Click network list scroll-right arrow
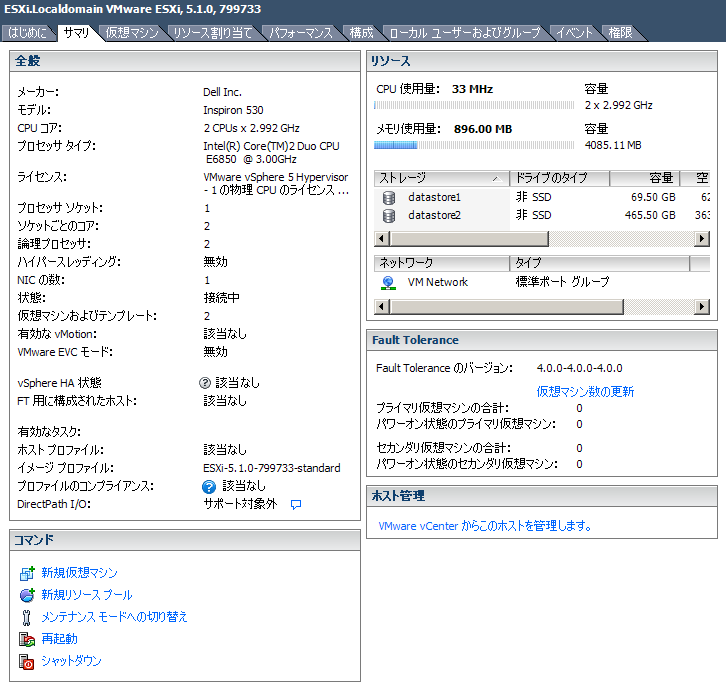 coord(702,307)
